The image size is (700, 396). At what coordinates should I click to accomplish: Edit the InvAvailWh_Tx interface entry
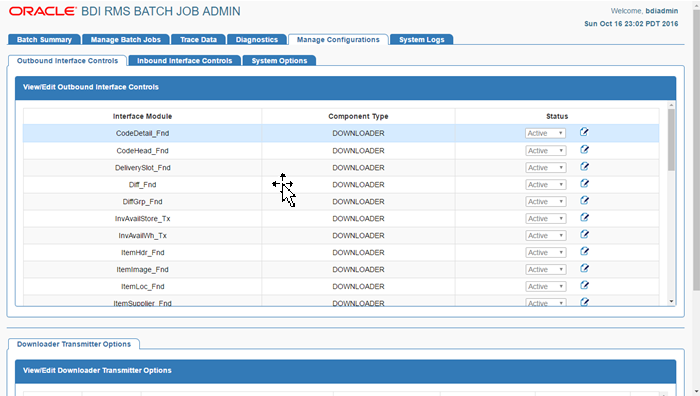click(x=584, y=234)
